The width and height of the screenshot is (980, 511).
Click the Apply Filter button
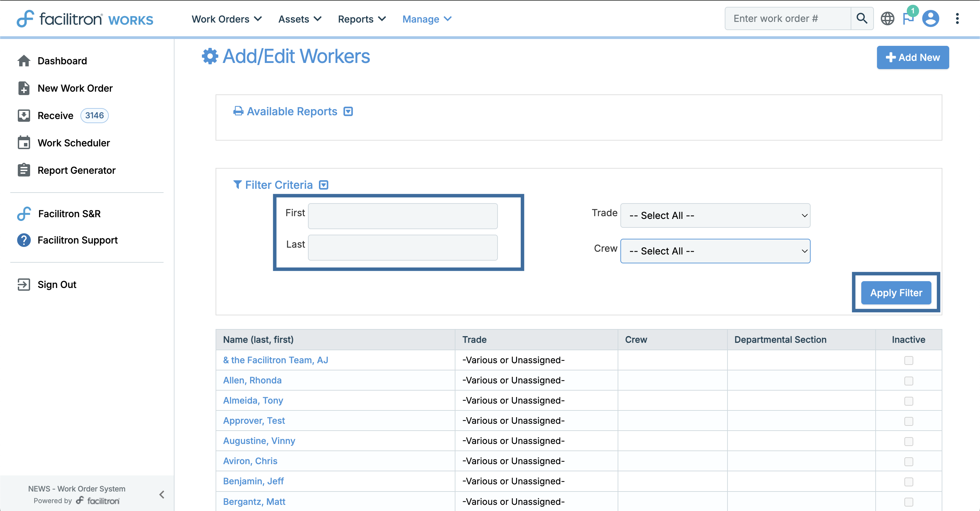coord(896,293)
